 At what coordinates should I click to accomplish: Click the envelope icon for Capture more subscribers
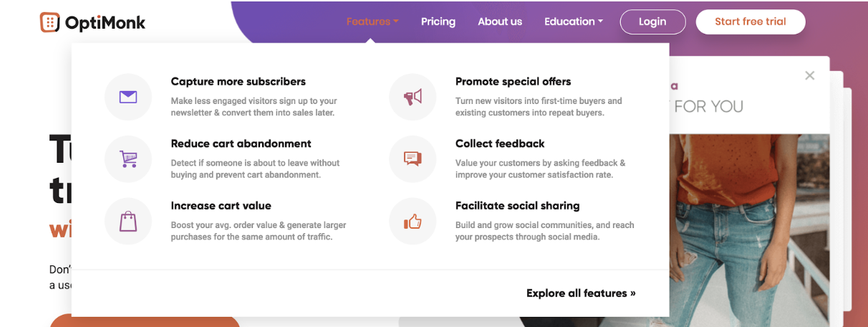[x=128, y=97]
